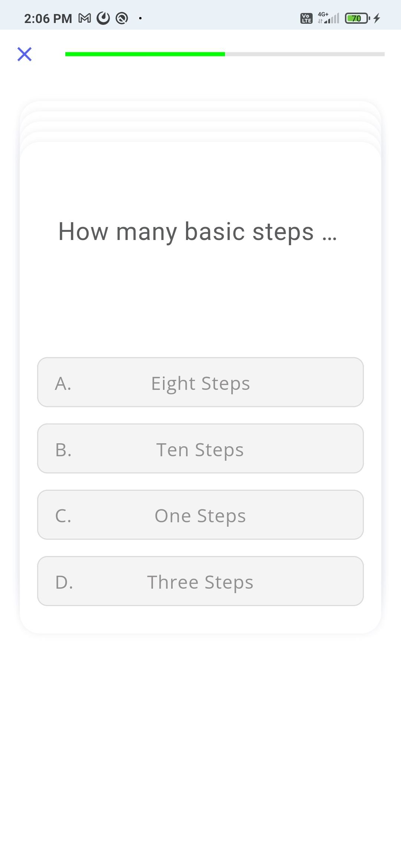Choose the 'Ten Steps' answer option

[200, 449]
